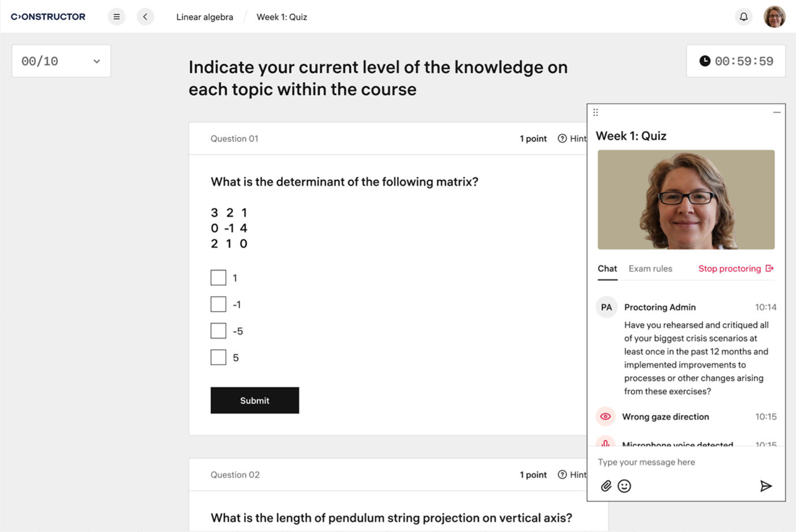Tick the -1 answer checkbox
The width and height of the screenshot is (796, 532).
(218, 304)
